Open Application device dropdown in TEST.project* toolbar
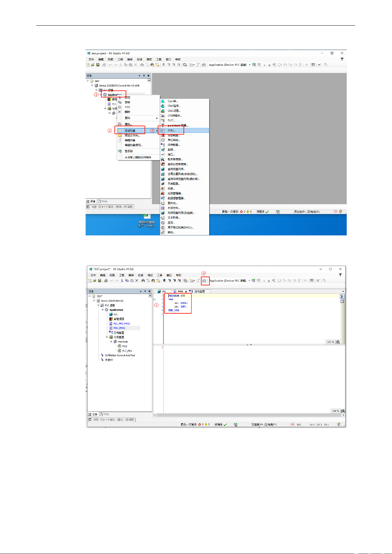Viewport: 392px width, 554px height. [x=249, y=280]
